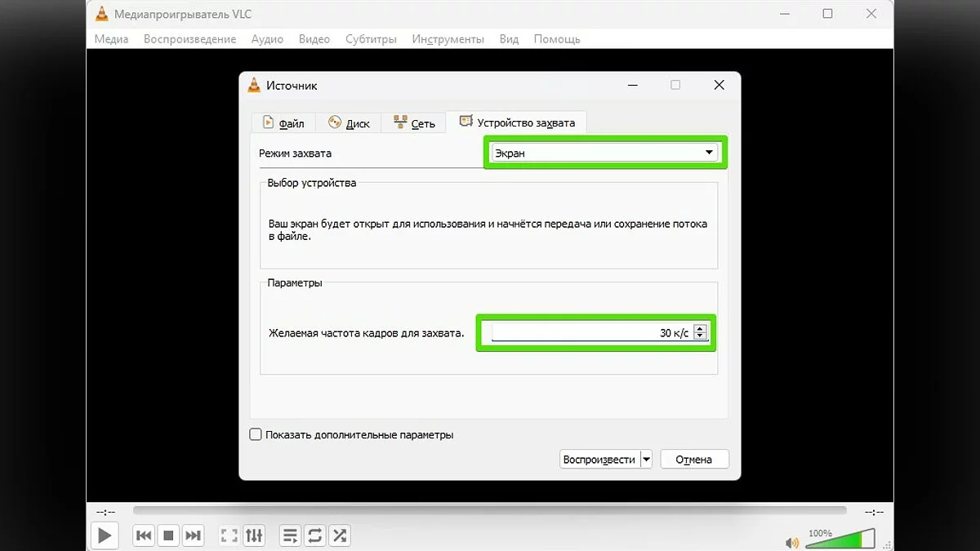Image resolution: width=980 pixels, height=551 pixels.
Task: Click the VLC cone icon in Источник title
Action: (x=254, y=85)
